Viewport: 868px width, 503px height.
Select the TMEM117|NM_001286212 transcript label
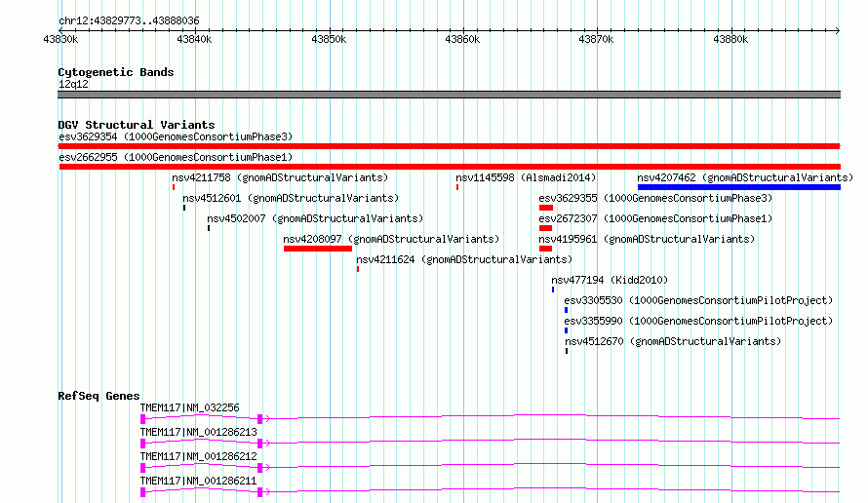coord(198,456)
